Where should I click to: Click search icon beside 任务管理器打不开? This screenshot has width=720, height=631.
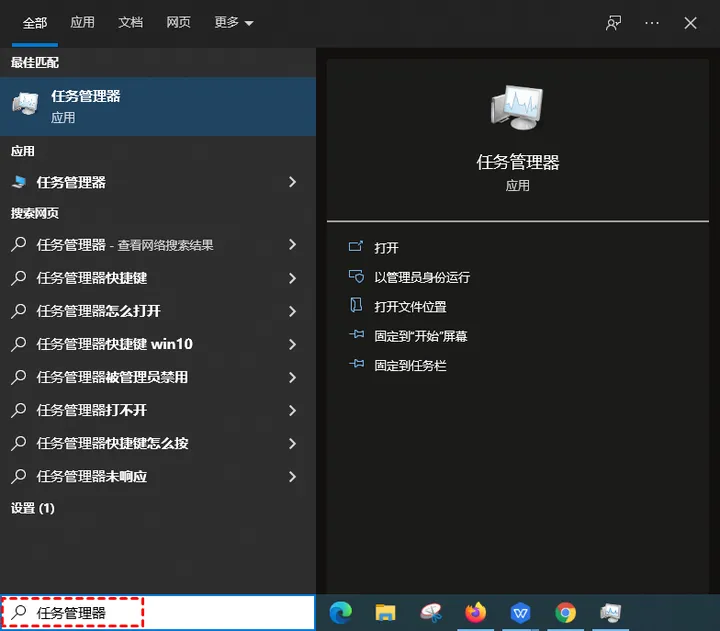pyautogui.click(x=18, y=410)
